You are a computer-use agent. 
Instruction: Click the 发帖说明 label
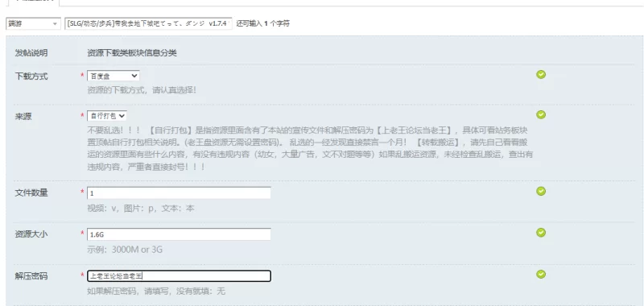(x=31, y=53)
